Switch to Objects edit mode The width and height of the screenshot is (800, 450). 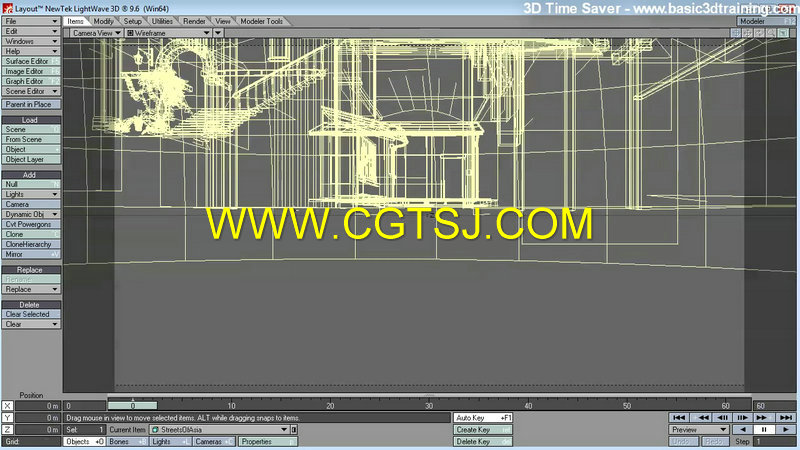pos(85,442)
